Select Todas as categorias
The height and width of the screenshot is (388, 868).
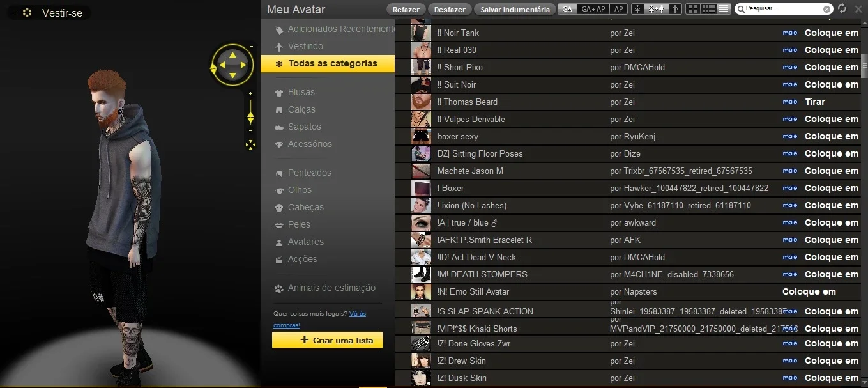coord(328,63)
